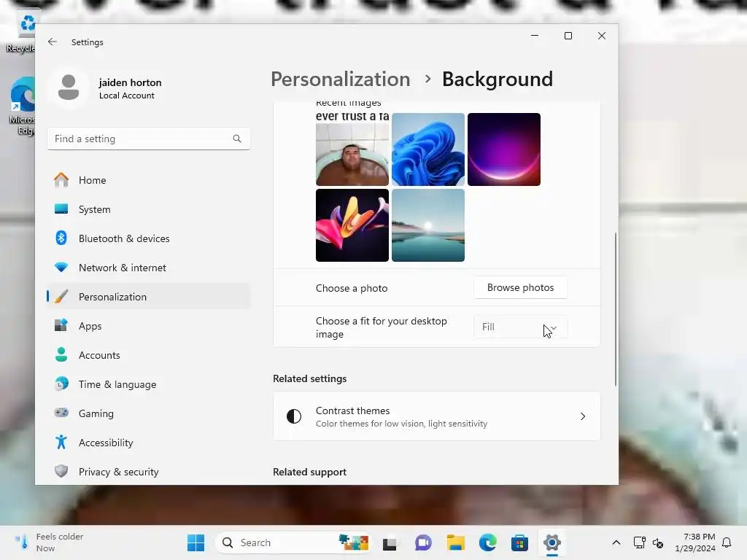The height and width of the screenshot is (560, 747).
Task: Go back using the Settings back arrow
Action: (x=53, y=42)
